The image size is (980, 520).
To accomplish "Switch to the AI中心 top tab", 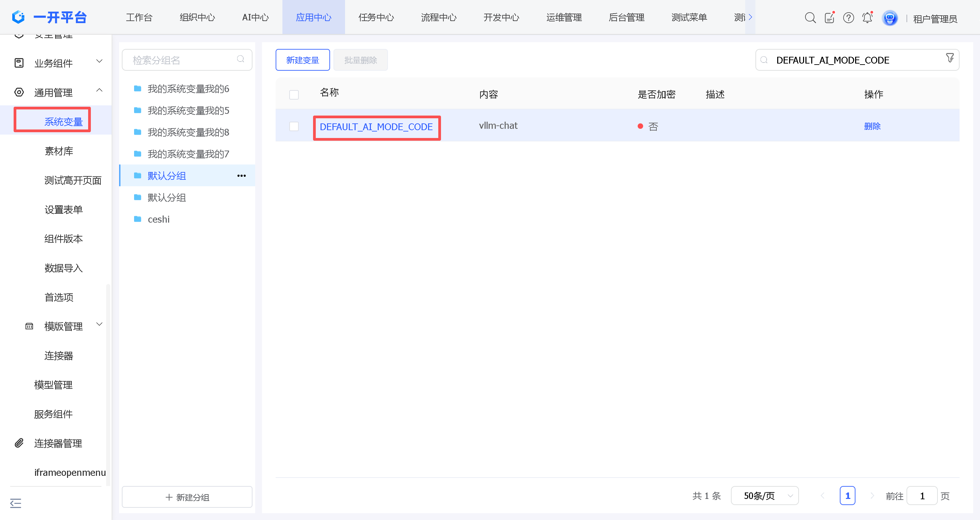I will coord(255,17).
